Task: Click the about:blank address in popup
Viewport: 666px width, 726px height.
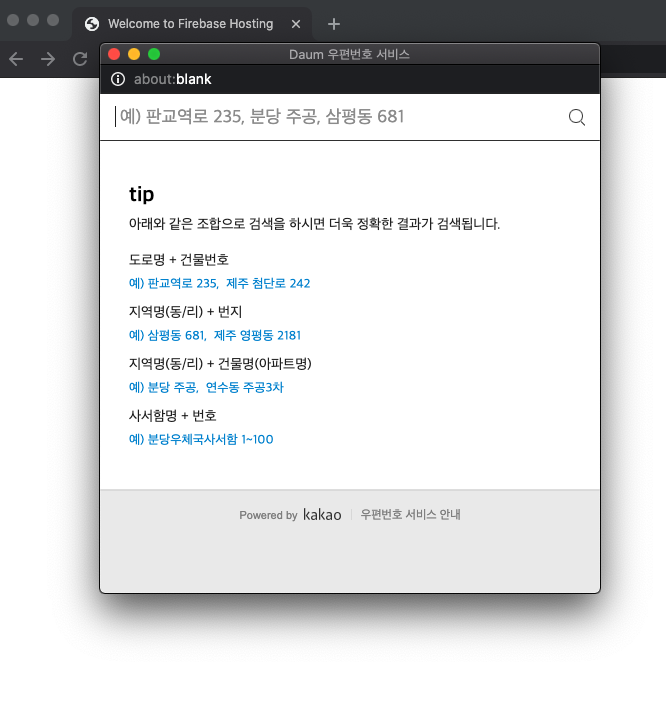Action: 172,79
